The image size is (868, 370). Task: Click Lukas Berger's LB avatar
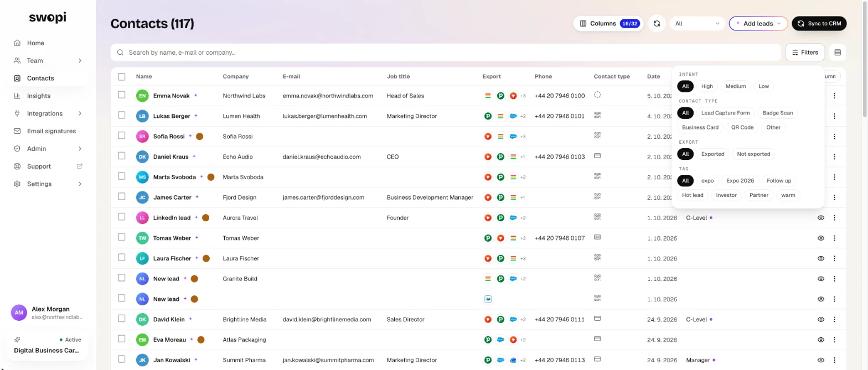142,116
